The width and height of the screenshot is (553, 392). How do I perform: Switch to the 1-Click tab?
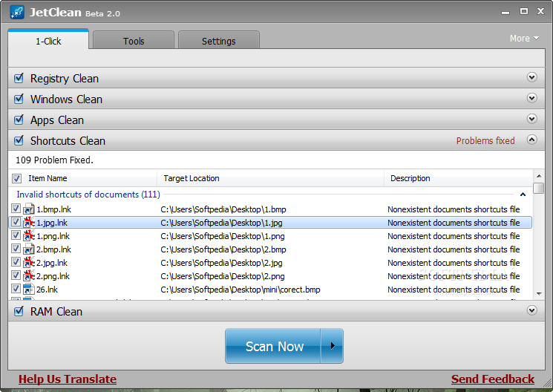coord(48,41)
